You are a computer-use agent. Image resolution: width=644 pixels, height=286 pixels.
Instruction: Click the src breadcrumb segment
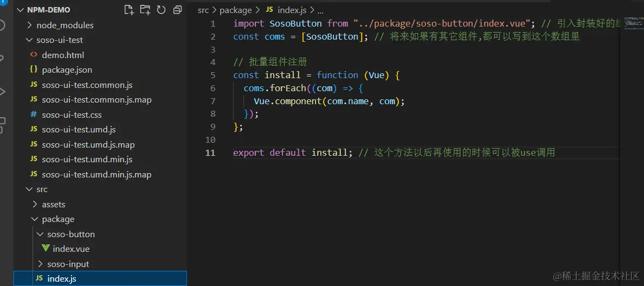point(203,10)
